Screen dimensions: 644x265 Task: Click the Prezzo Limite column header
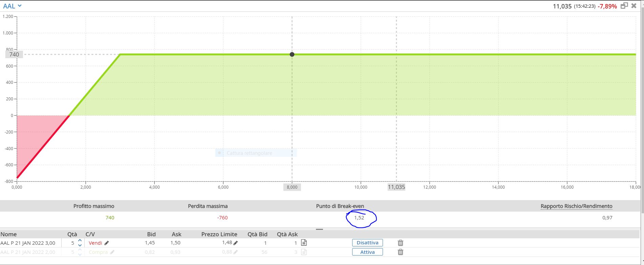pyautogui.click(x=219, y=234)
